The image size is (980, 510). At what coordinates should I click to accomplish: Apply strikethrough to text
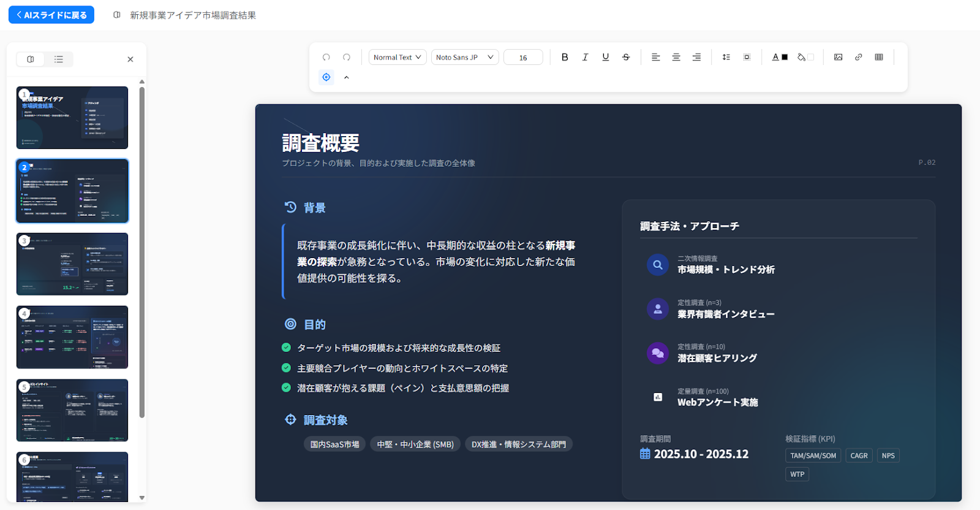pyautogui.click(x=625, y=57)
